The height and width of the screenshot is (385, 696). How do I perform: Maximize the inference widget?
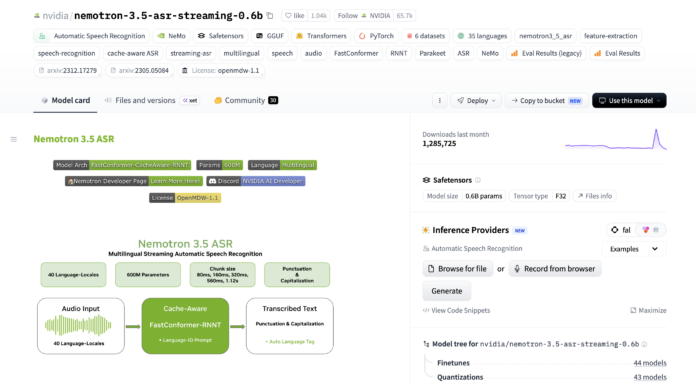click(649, 310)
